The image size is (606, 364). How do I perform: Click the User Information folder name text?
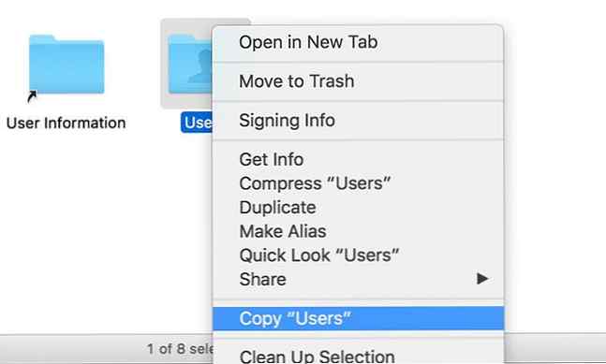pos(67,124)
